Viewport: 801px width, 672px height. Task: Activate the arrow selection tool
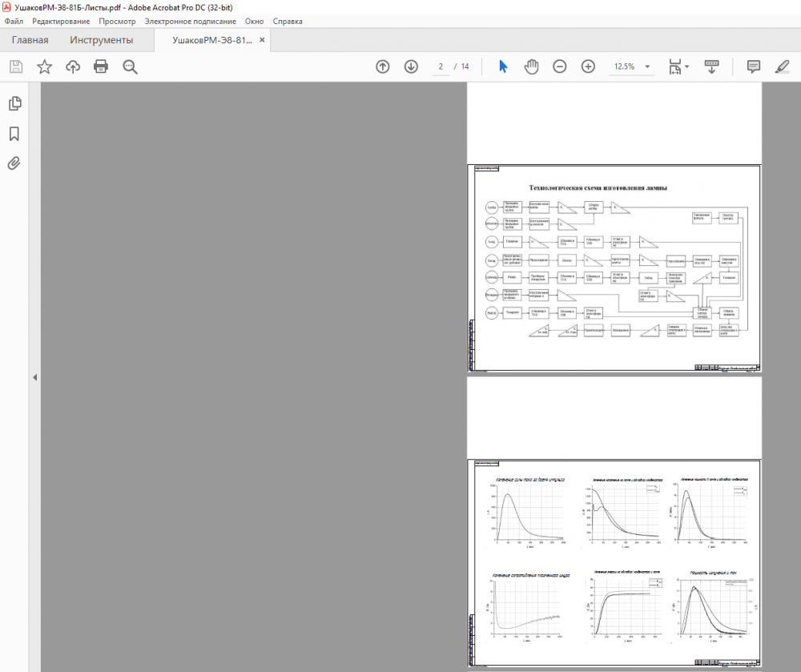point(503,66)
